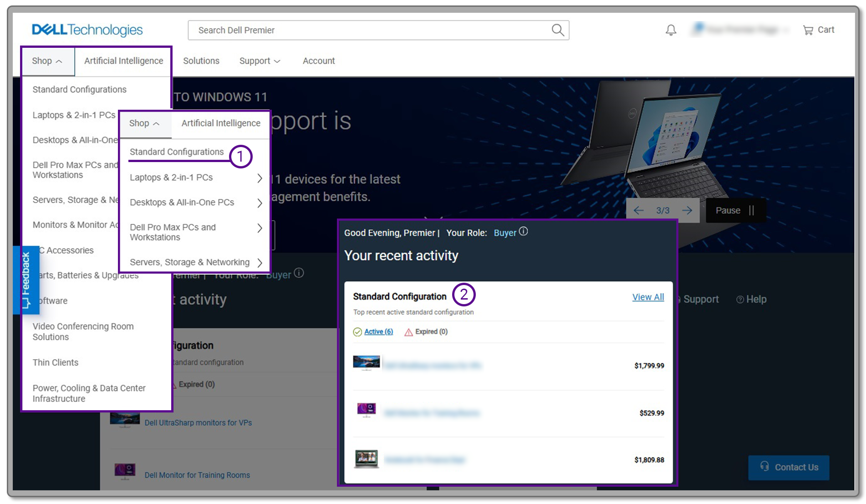The image size is (866, 504).
Task: Click the 'Top recent active standard configuration' text
Action: point(413,312)
